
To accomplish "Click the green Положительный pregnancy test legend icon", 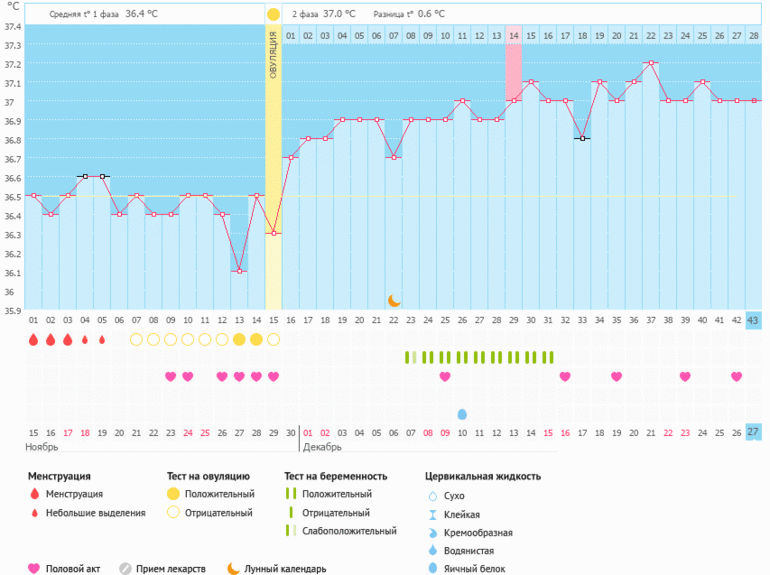I will pyautogui.click(x=290, y=494).
